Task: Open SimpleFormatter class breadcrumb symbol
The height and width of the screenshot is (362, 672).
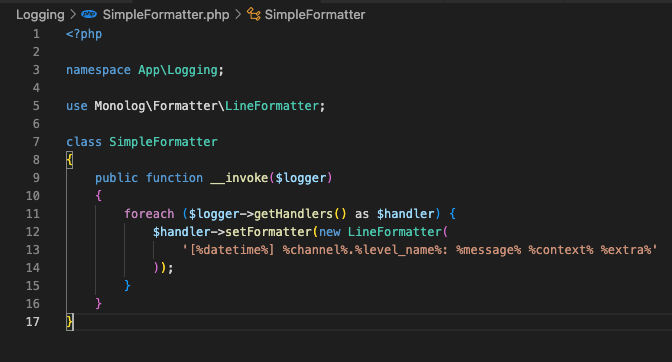Action: pyautogui.click(x=315, y=15)
